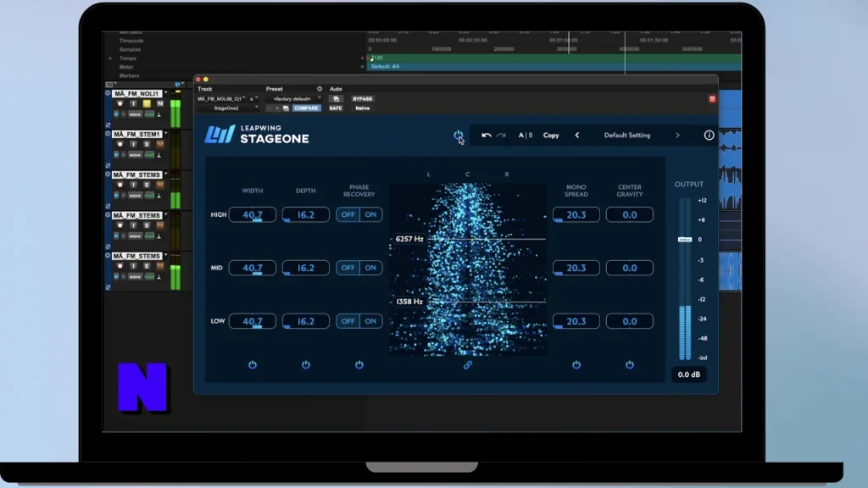Open MÄ_FM_STEM1 track name dropdown arrow
The height and width of the screenshot is (488, 868).
tap(165, 134)
